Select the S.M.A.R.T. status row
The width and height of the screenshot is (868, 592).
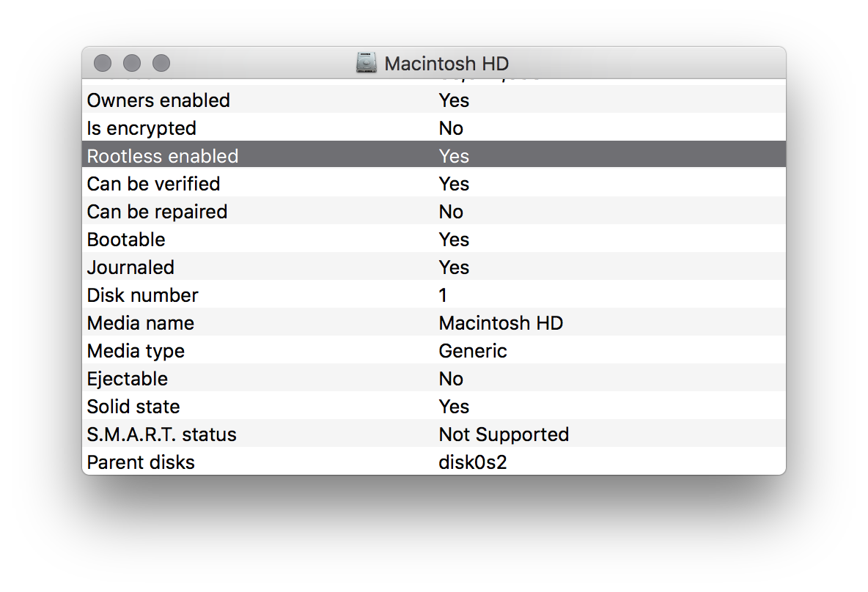coord(434,434)
